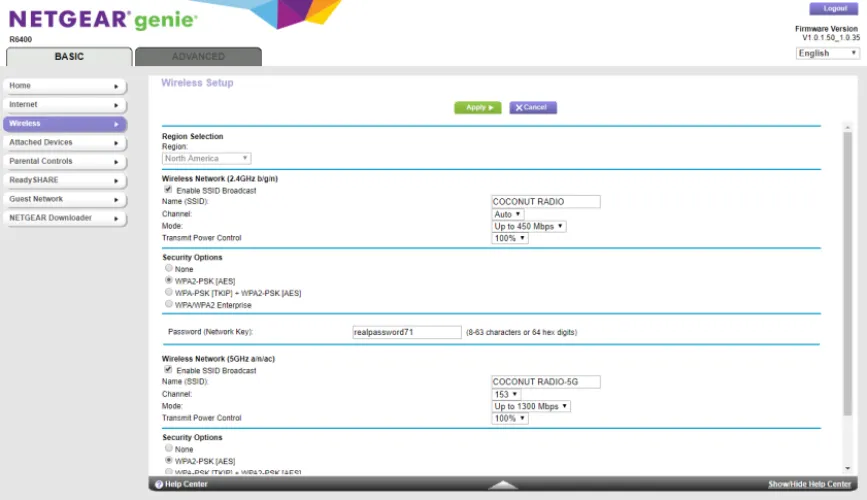This screenshot has height=500, width=867.
Task: Open the 2.4GHz Channel Auto dropdown
Action: [508, 214]
